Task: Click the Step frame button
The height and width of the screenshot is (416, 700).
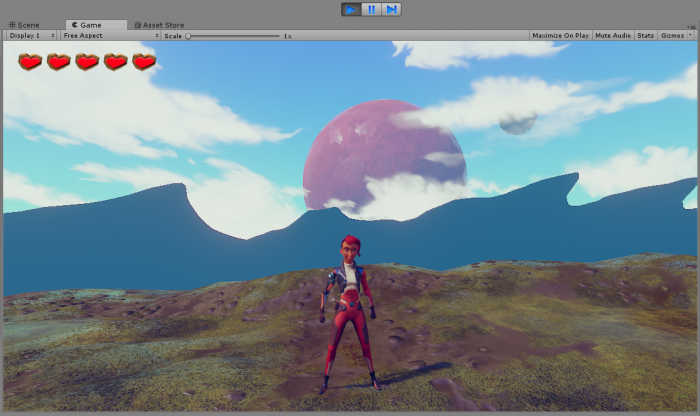Action: (x=392, y=9)
